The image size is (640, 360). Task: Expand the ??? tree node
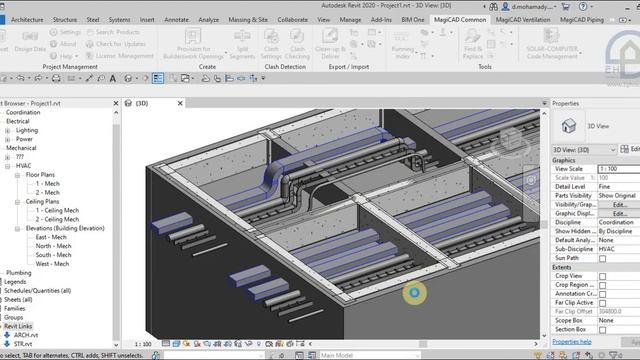click(x=7, y=157)
